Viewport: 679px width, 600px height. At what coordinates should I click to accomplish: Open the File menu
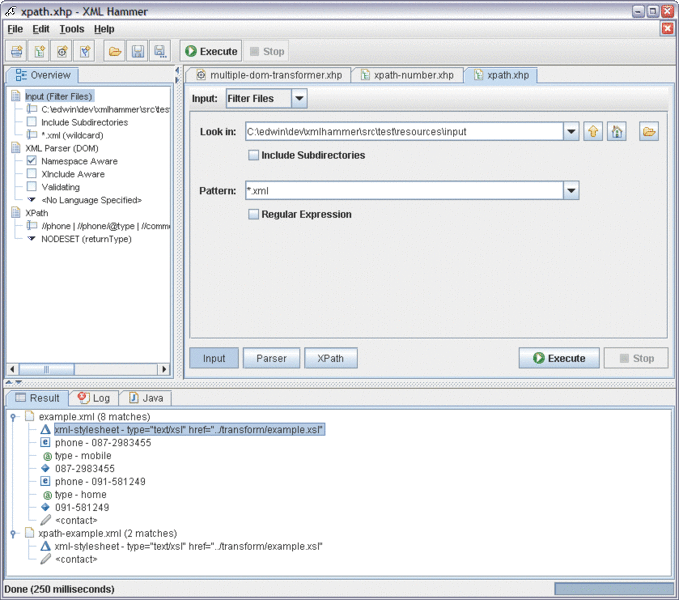click(x=15, y=29)
